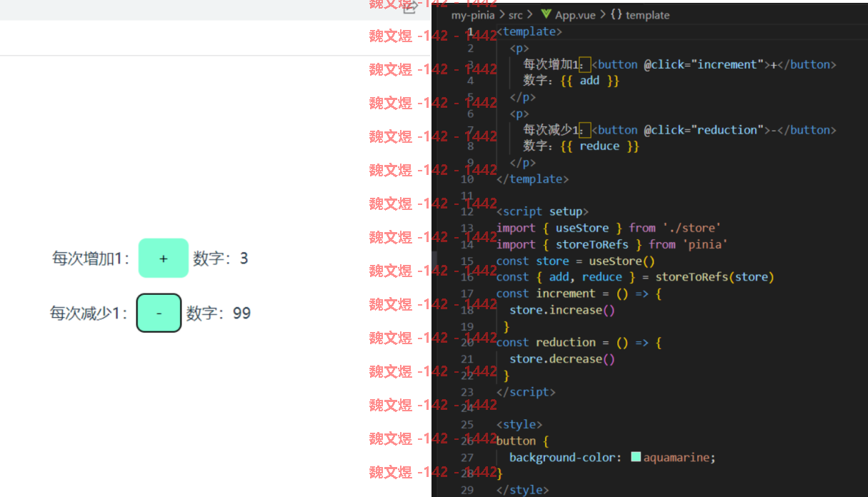Click 'storeToRefs(store)' on line 16
The height and width of the screenshot is (497, 868).
tap(714, 277)
